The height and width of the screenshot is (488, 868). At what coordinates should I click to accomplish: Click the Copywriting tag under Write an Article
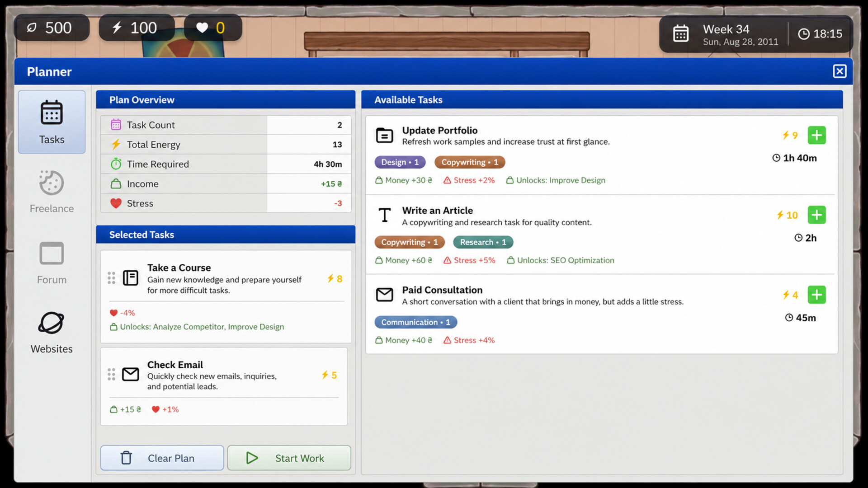[409, 242]
